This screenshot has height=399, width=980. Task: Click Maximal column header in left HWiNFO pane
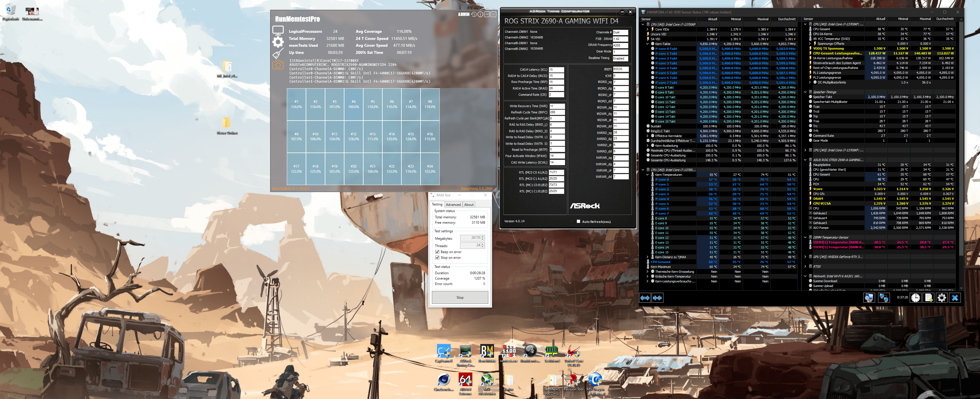(757, 19)
